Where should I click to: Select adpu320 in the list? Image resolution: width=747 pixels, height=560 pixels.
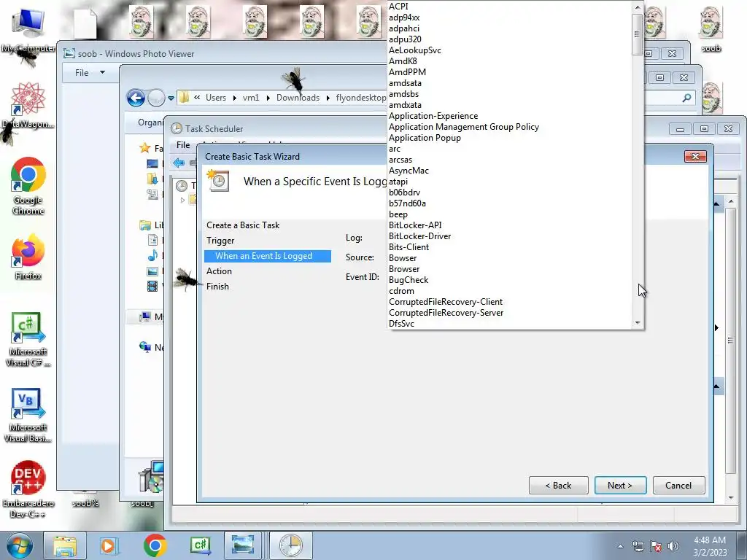[x=405, y=39]
